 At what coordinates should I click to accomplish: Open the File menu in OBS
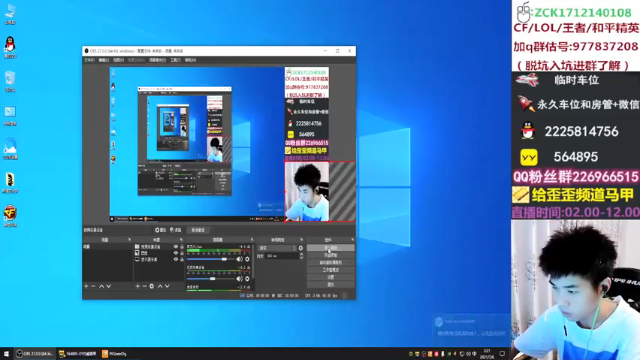[89, 60]
